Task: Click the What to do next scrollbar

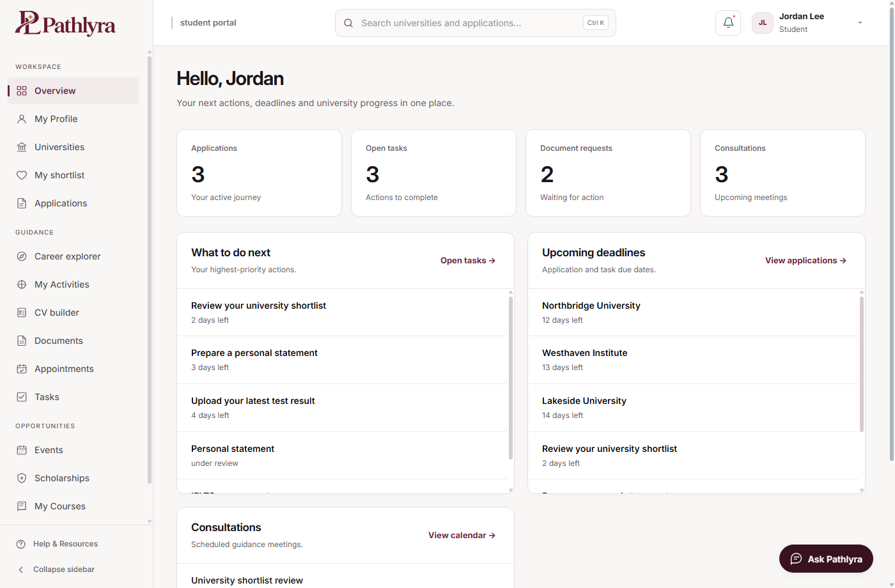Action: click(511, 377)
